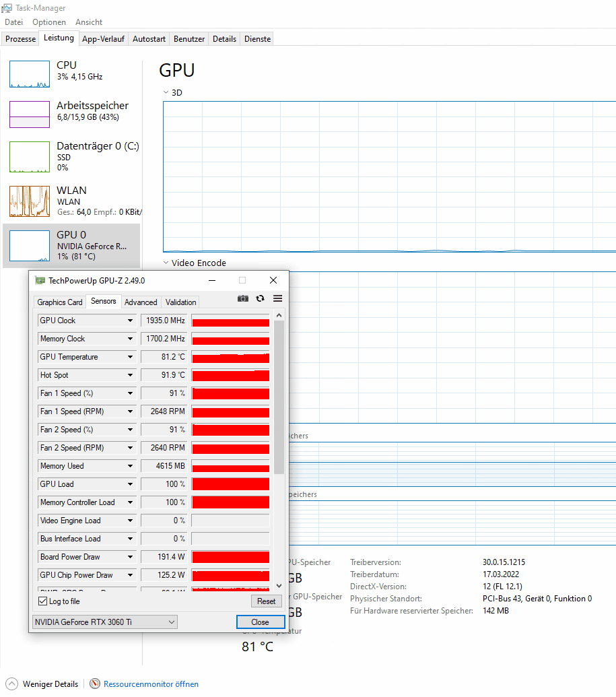
Task: Click the GPU-Z scrollbar up arrow
Action: click(279, 315)
